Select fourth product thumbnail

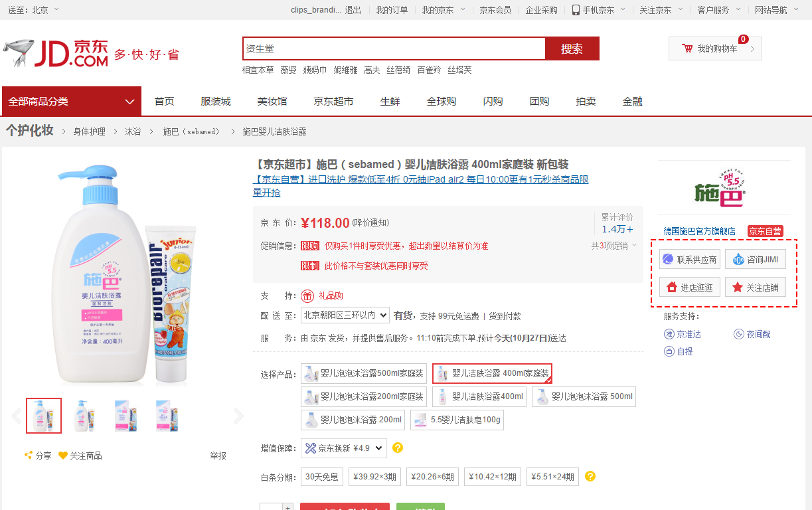tap(167, 416)
